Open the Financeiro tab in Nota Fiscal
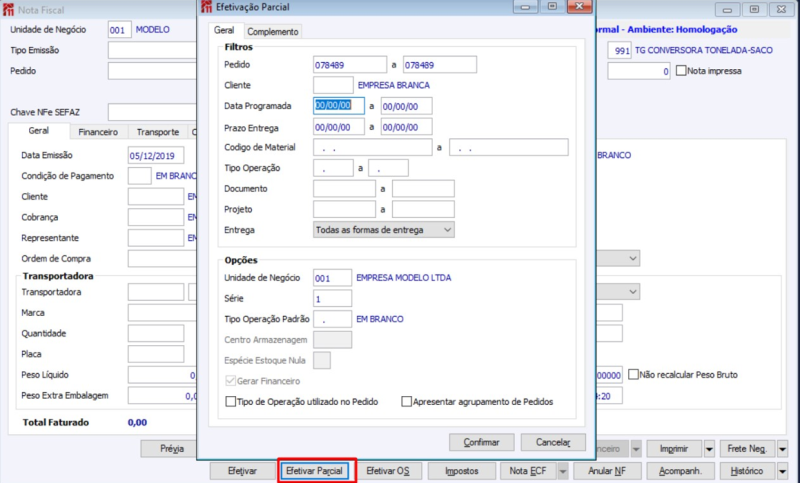 98,132
